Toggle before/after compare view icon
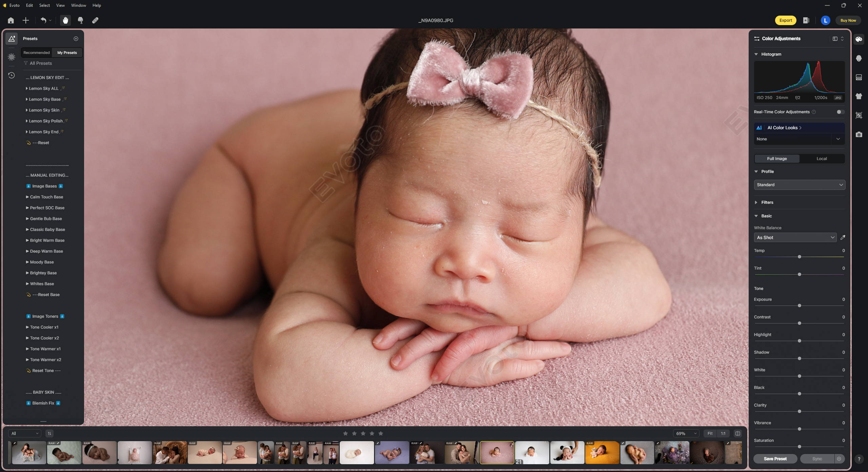Viewport: 868px width, 472px height. 737,433
